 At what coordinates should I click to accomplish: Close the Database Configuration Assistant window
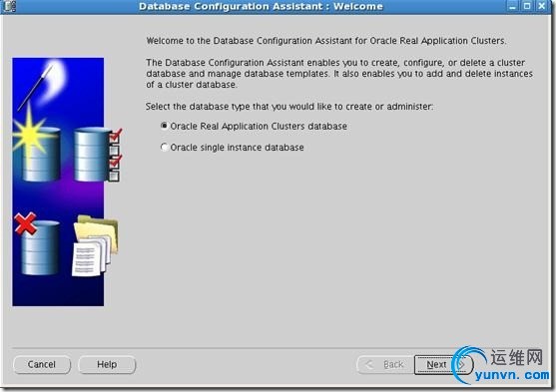[x=542, y=6]
